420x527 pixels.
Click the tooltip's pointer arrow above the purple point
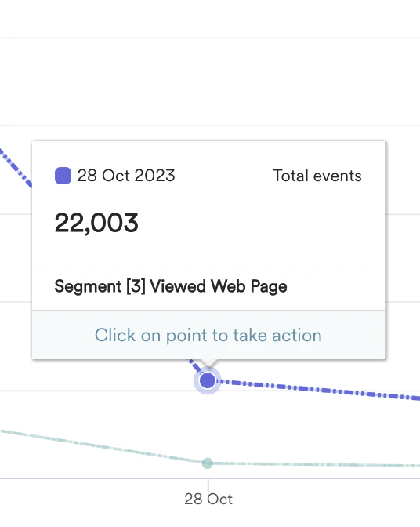tap(208, 363)
